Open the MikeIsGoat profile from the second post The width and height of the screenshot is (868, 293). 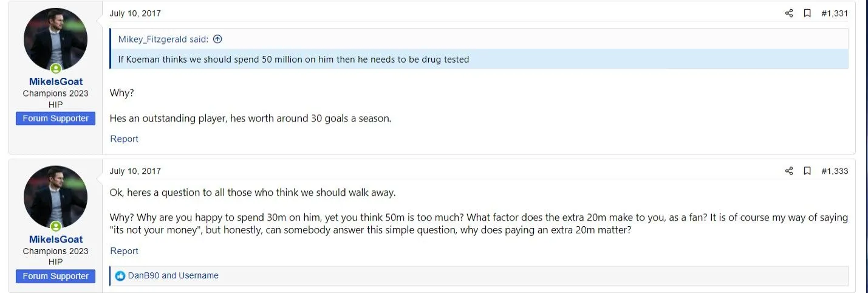pyautogui.click(x=56, y=240)
